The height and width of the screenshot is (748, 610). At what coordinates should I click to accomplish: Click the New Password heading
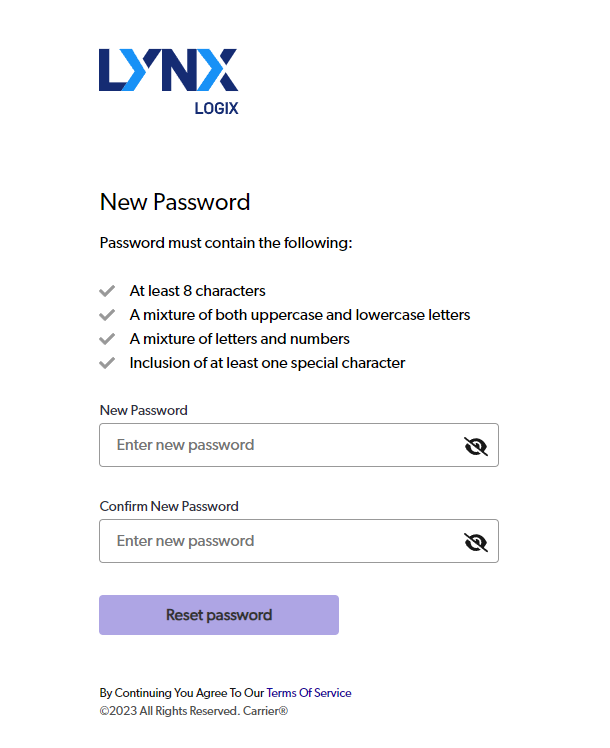point(175,202)
